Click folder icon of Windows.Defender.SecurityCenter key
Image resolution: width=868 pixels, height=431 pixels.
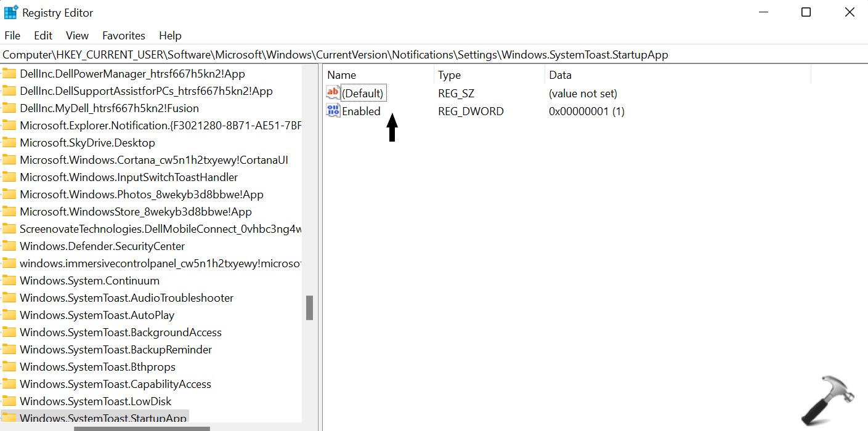point(9,246)
